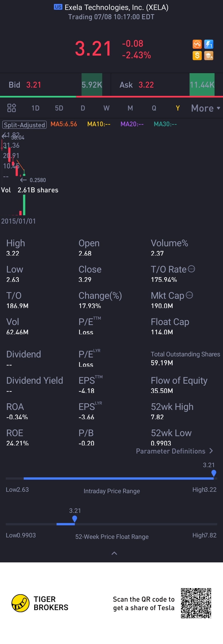Tap the yellow dollar sign icon

(197, 56)
